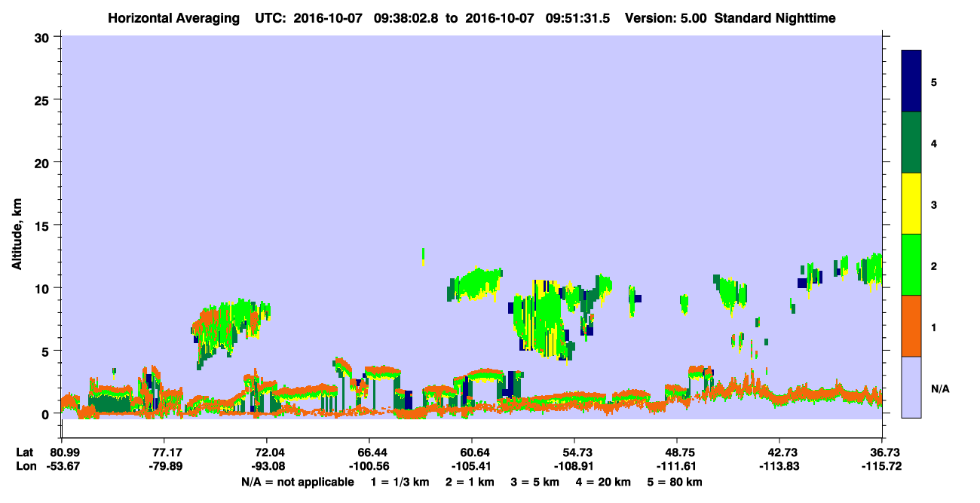Click the altitude axis tick label 0
The image size is (980, 503).
coord(47,413)
